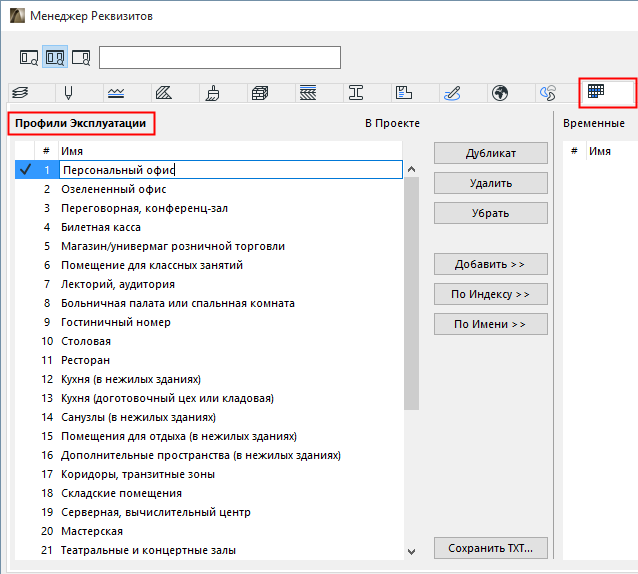Select row Столовая
The width and height of the screenshot is (638, 574).
[208, 341]
